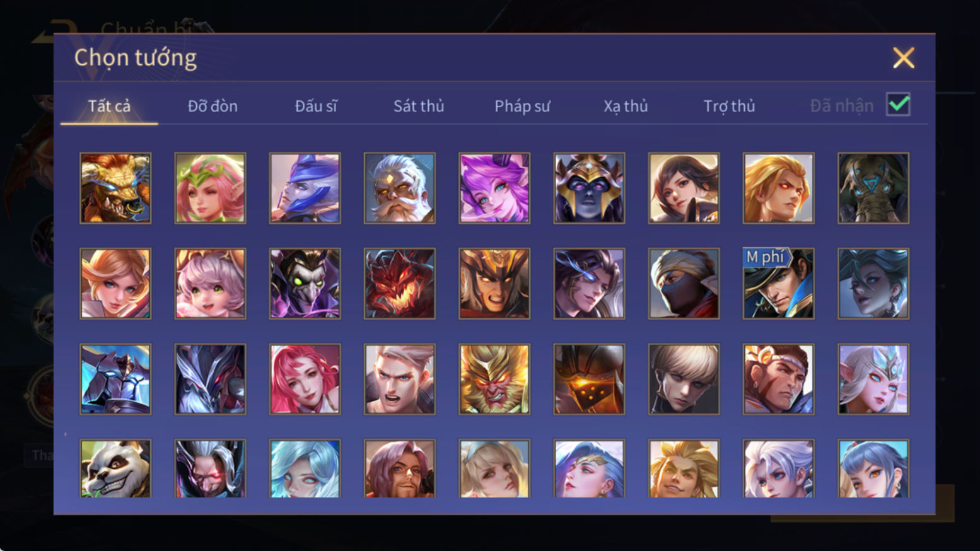This screenshot has width=980, height=551.
Task: Open the Đấu sĩ tab
Action: (x=316, y=106)
